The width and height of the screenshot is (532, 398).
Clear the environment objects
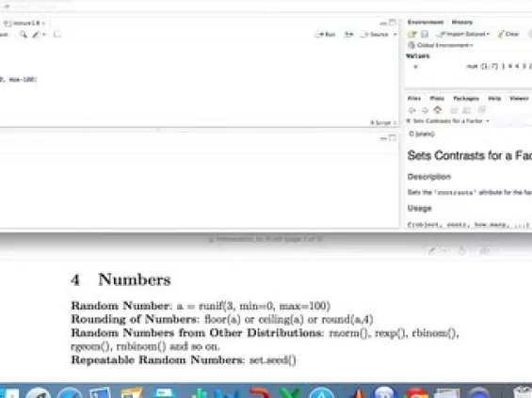click(508, 34)
